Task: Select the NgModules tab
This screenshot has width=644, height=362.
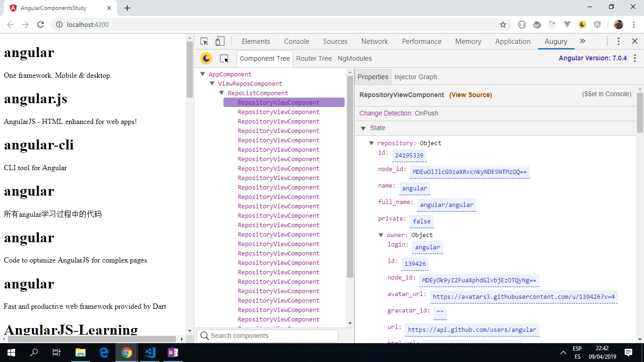Action: coord(355,58)
